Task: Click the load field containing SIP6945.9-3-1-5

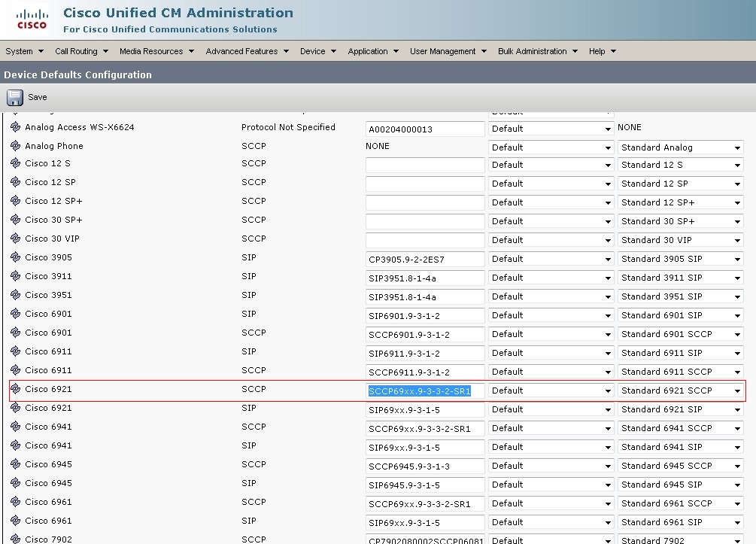Action: (425, 485)
